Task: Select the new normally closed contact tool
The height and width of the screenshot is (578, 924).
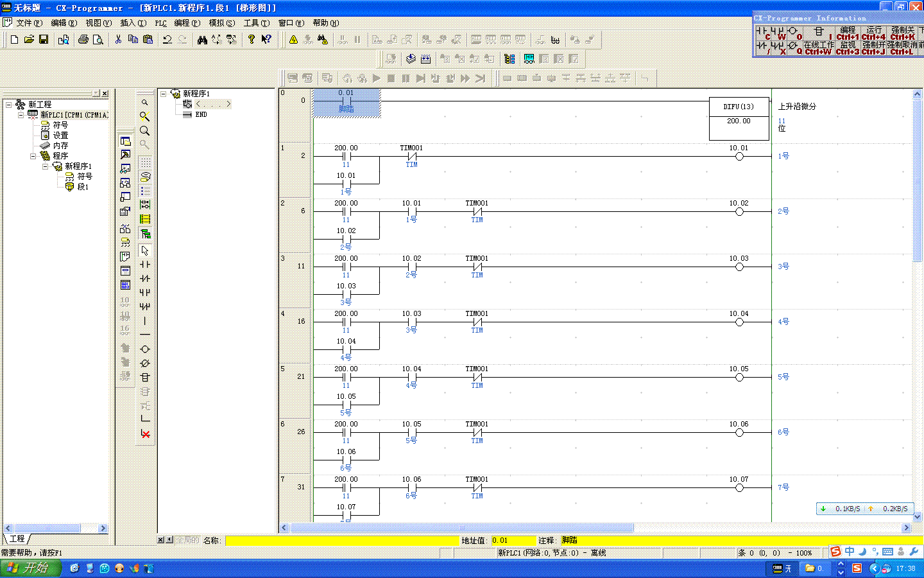Action: (145, 279)
